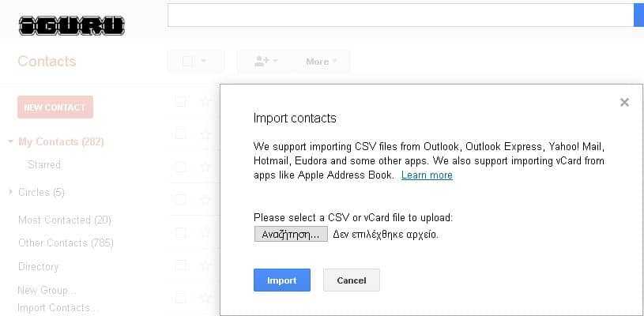Focus the top search input field
Image resolution: width=644 pixels, height=316 pixels.
pyautogui.click(x=401, y=15)
